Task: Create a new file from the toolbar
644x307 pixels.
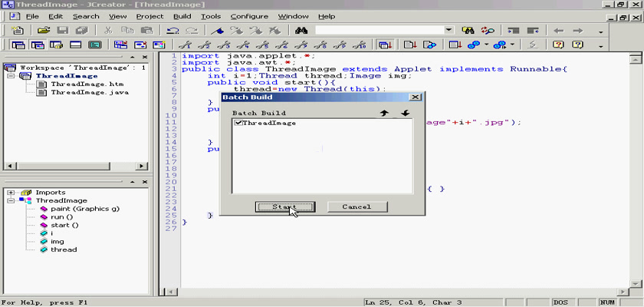Action: click(17, 31)
